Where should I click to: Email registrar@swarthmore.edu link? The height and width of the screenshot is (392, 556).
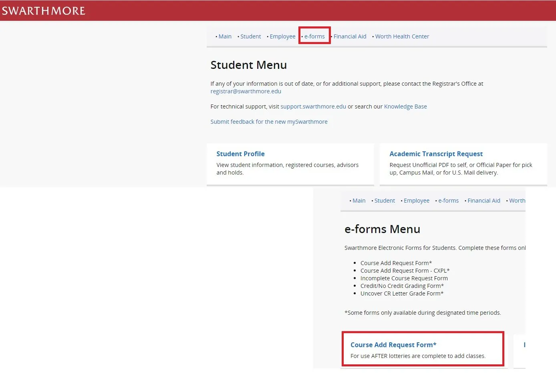click(246, 91)
